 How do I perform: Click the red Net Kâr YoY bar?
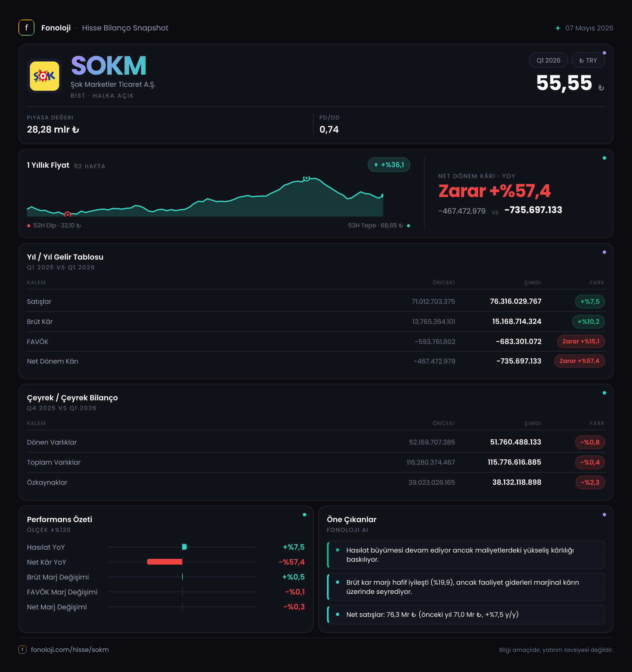pyautogui.click(x=165, y=562)
